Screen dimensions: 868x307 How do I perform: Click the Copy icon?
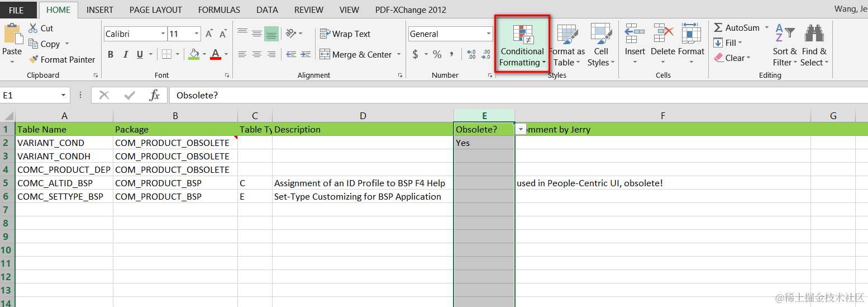click(x=34, y=44)
